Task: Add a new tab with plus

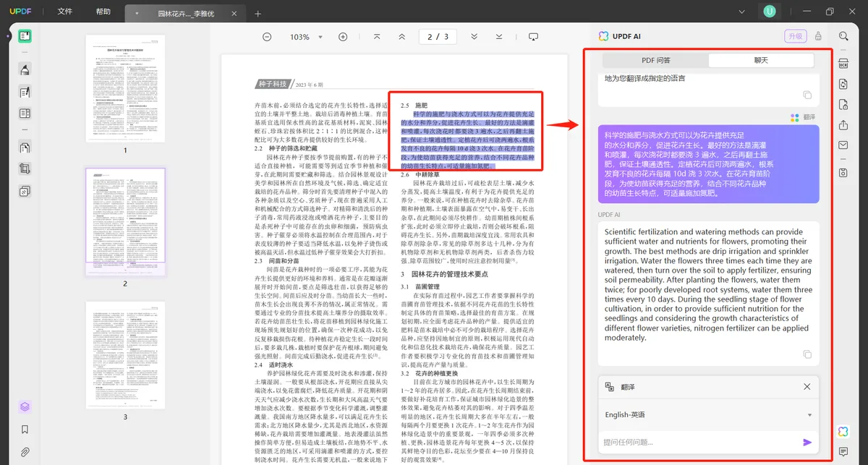Action: pyautogui.click(x=258, y=14)
